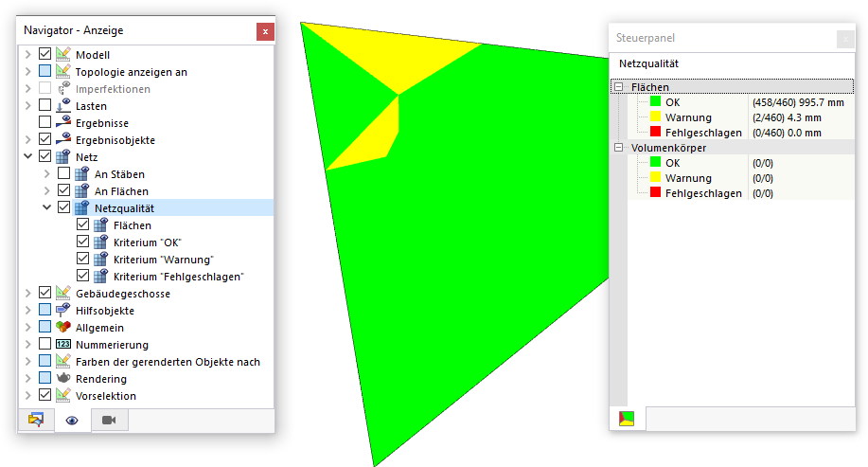The height and width of the screenshot is (467, 868).
Task: Select the "(458/460) 995.7 mm" value
Action: tap(798, 102)
